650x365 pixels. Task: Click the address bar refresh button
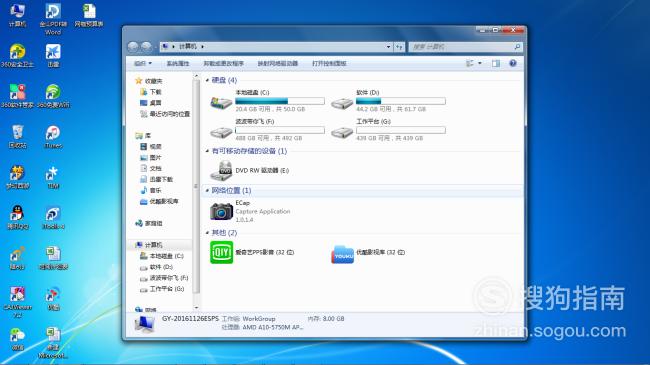(x=399, y=47)
